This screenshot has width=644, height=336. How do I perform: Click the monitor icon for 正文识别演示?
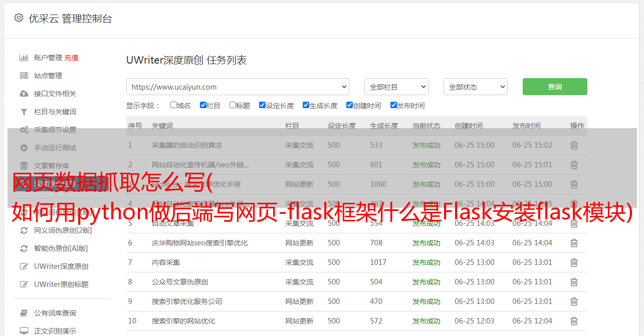click(x=24, y=331)
